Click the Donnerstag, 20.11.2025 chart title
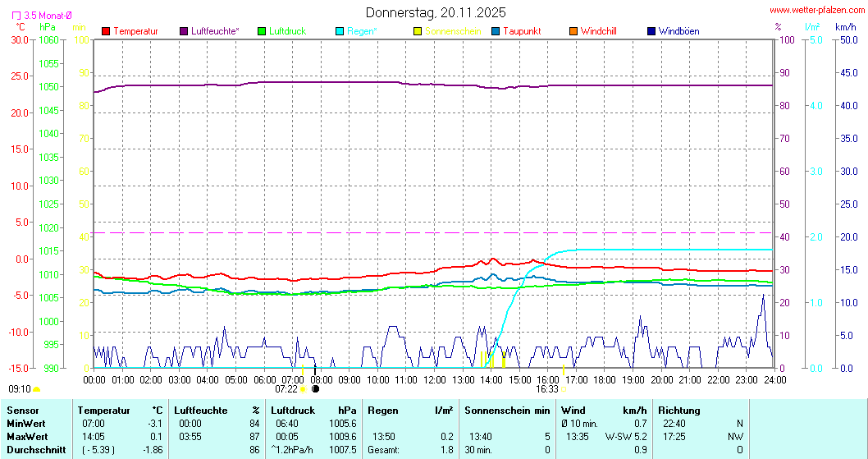The image size is (868, 459). point(436,12)
